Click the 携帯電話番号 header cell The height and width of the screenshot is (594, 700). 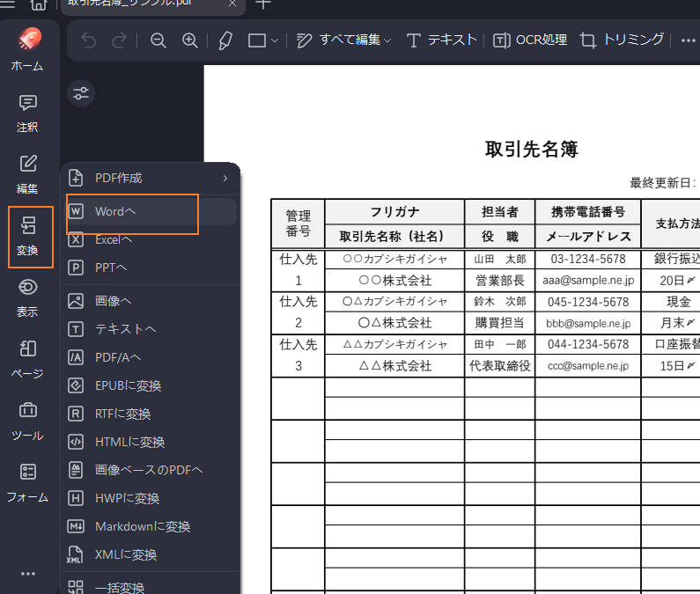coord(588,211)
